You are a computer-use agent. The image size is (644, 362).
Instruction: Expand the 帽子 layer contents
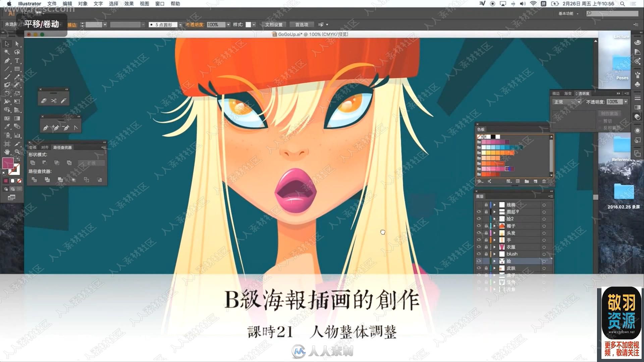(494, 226)
